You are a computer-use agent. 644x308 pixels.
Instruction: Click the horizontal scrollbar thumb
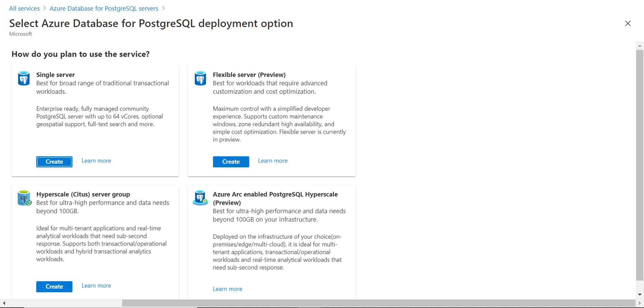tap(378, 303)
